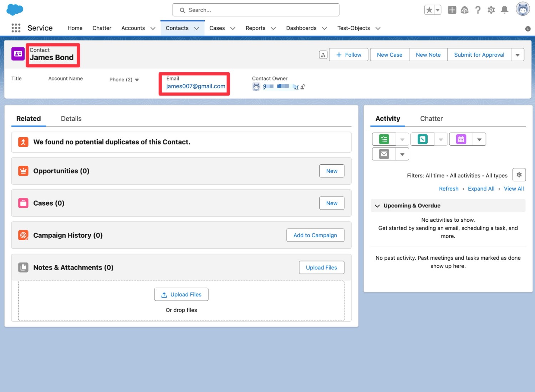
Task: Click Submit for Approval
Action: pyautogui.click(x=479, y=55)
